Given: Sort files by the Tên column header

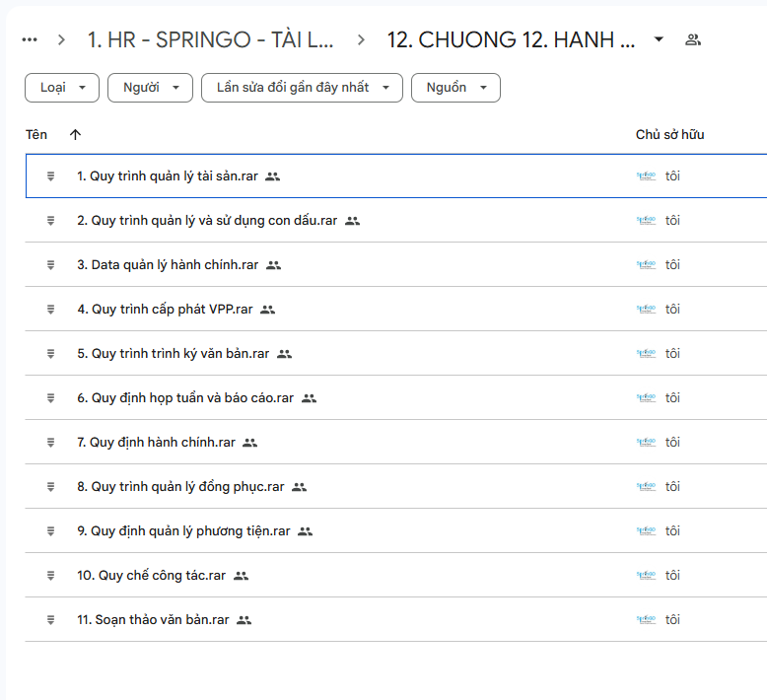Looking at the screenshot, I should click(36, 135).
